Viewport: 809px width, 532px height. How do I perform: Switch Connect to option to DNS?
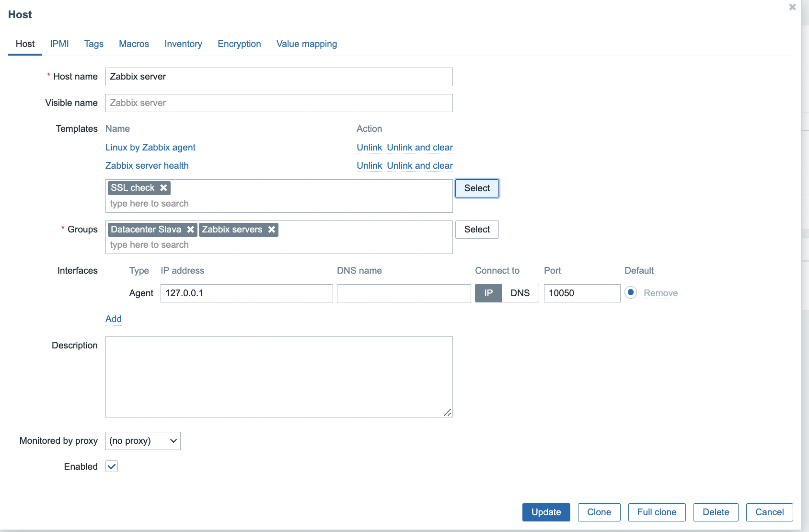pyautogui.click(x=520, y=293)
